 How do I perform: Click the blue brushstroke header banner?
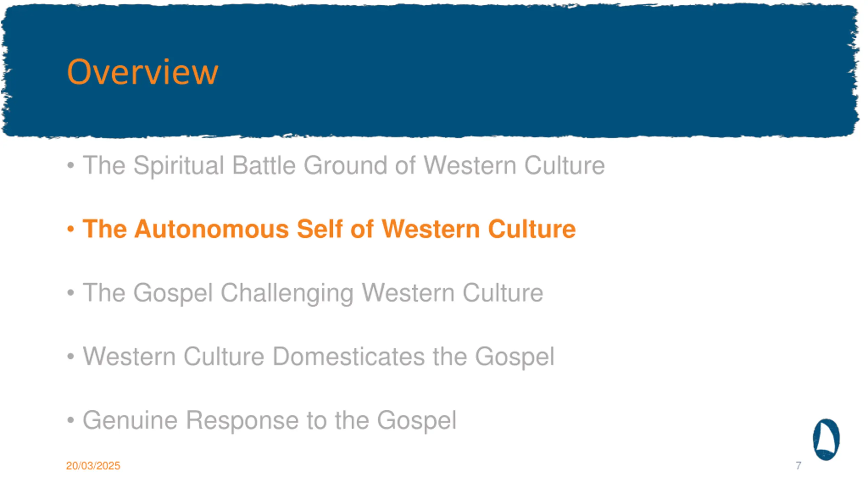point(430,70)
